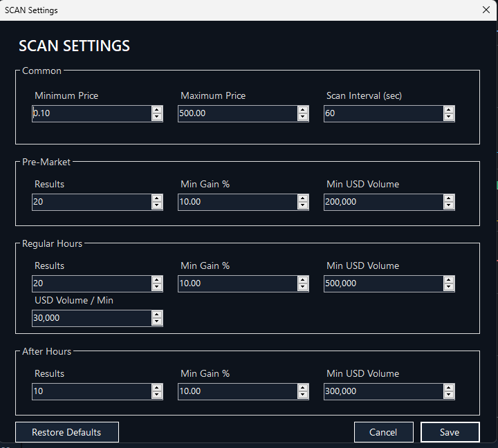Decrease Pre-Market Results with down arrow

(156, 206)
